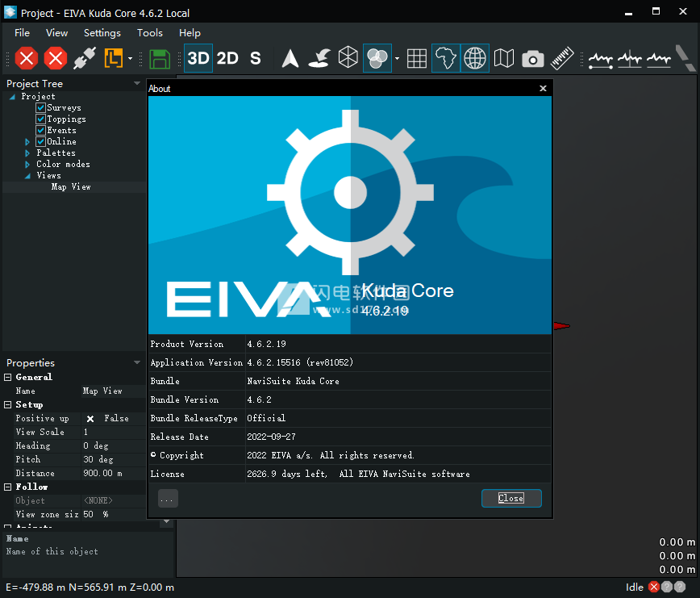Click the orange L layout icon

pos(114,58)
